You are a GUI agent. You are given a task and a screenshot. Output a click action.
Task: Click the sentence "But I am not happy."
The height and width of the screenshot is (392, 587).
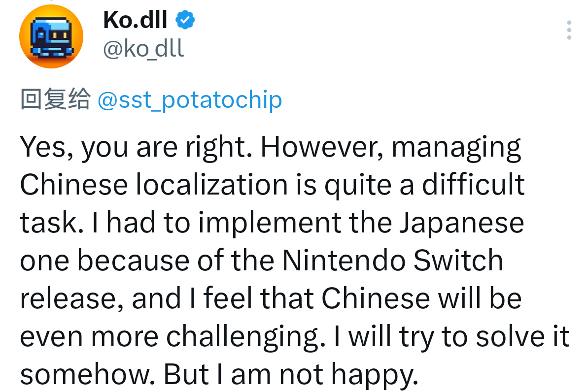pyautogui.click(x=290, y=375)
